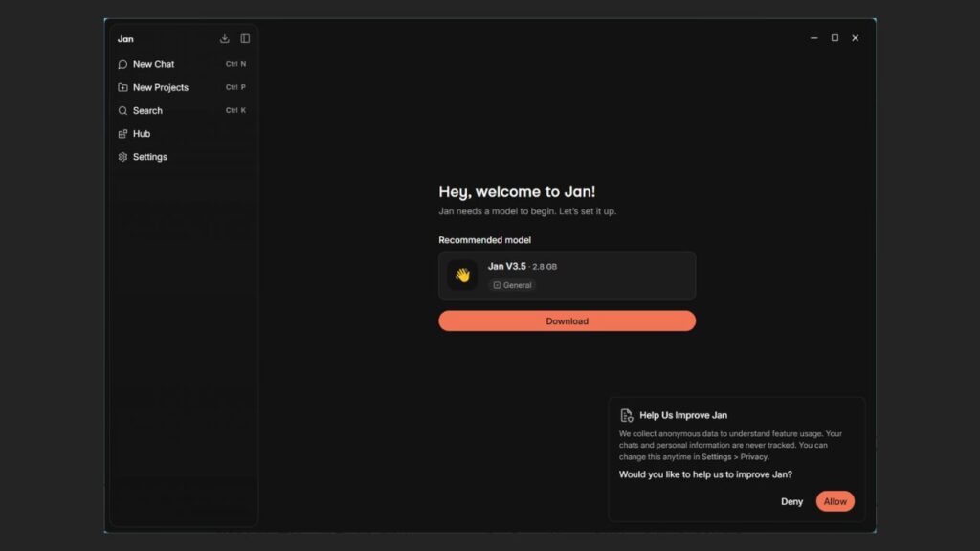Click the Hub blocks icon
This screenshot has width=980, height=551.
122,134
